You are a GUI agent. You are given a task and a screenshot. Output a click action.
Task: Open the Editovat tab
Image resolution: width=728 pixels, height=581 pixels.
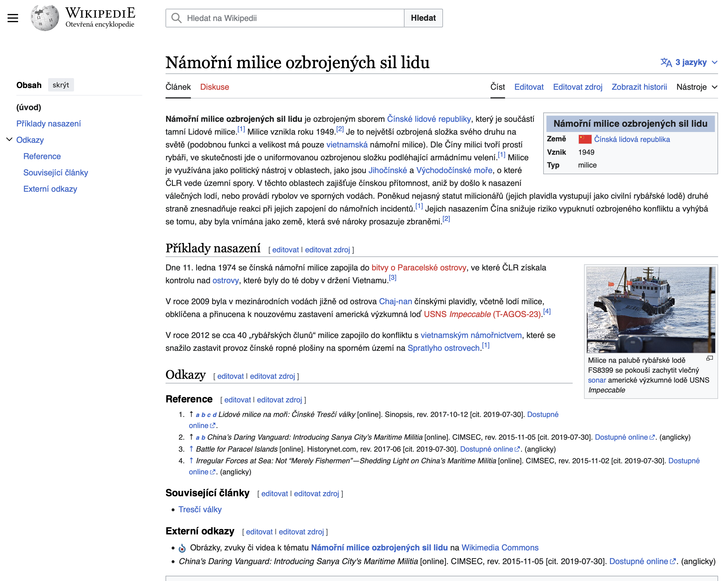[x=529, y=87]
